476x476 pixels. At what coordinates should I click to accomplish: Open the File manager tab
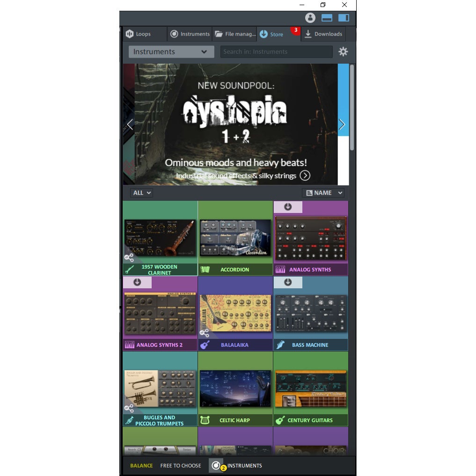tap(234, 34)
